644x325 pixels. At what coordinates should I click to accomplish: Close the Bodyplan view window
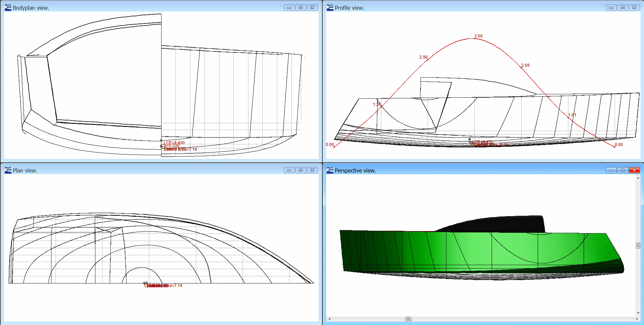point(312,7)
